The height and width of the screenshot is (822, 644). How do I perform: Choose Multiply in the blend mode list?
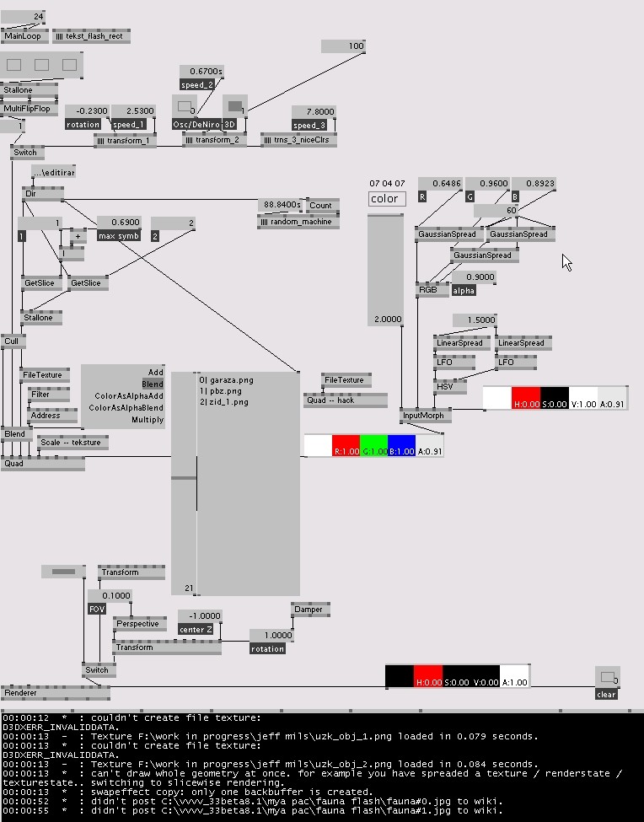tap(147, 420)
